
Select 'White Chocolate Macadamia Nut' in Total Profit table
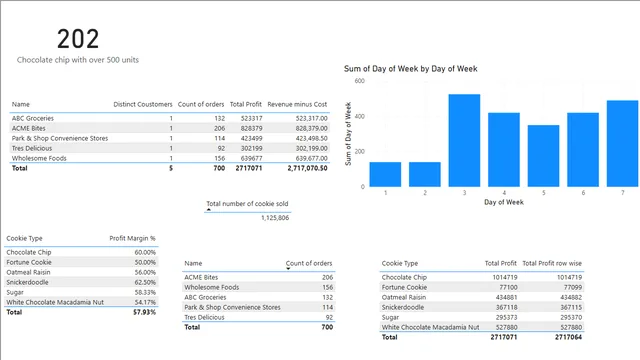[430, 327]
